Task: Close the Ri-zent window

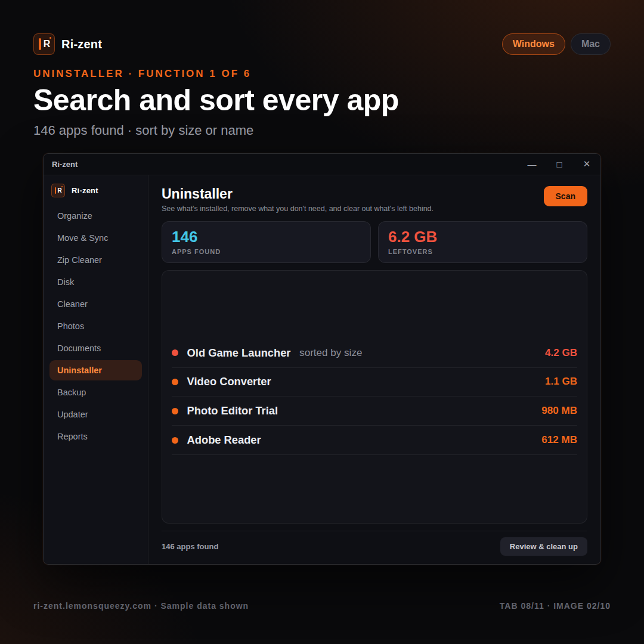Action: pos(587,165)
